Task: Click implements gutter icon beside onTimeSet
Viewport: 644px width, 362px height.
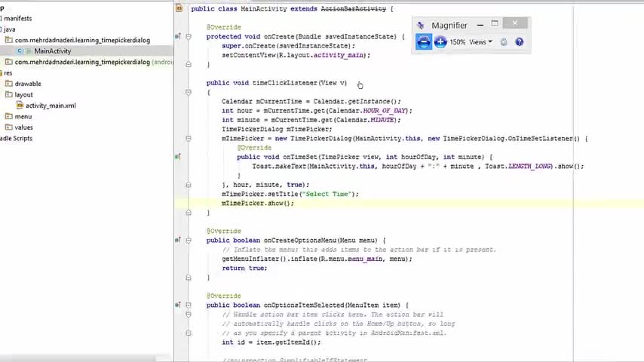Action: tap(178, 157)
